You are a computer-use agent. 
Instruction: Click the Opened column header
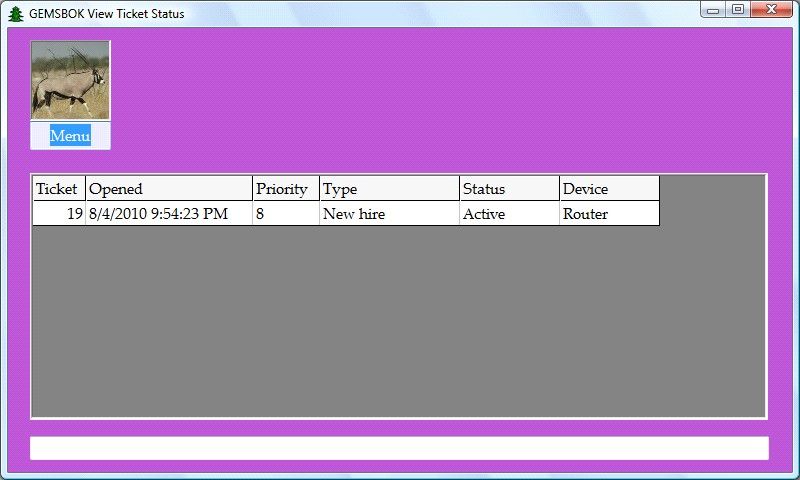point(168,189)
